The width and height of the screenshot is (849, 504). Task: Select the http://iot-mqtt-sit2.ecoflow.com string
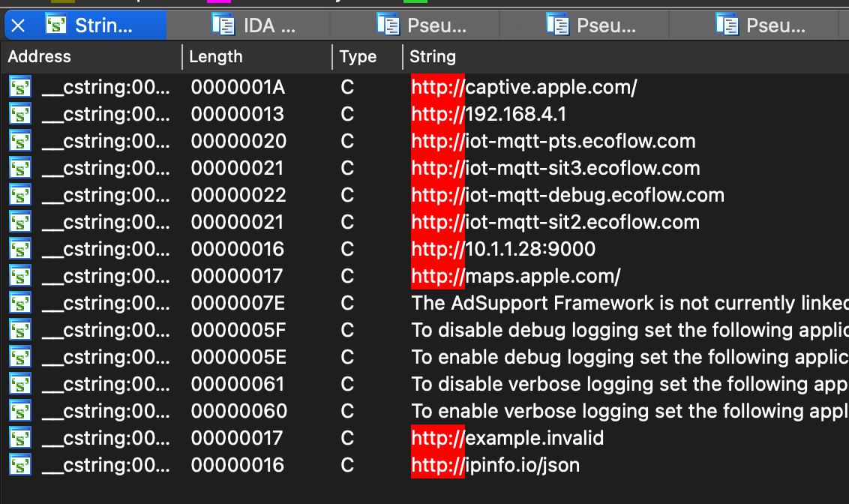pyautogui.click(x=556, y=223)
